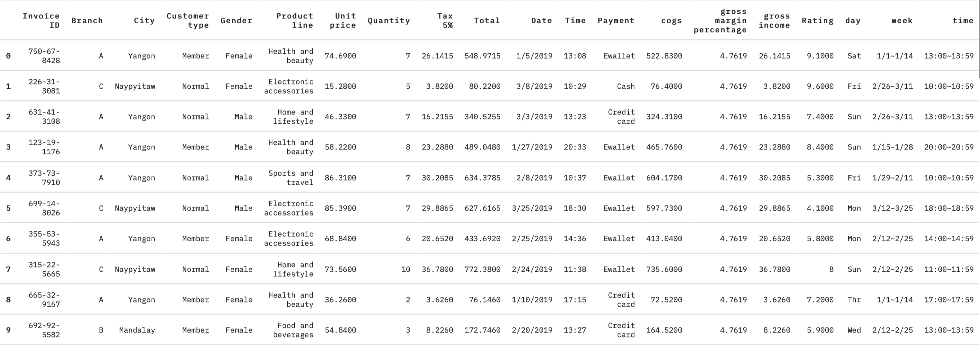This screenshot has height=347, width=980.
Task: Click the time cell showing 20:33
Action: [574, 147]
